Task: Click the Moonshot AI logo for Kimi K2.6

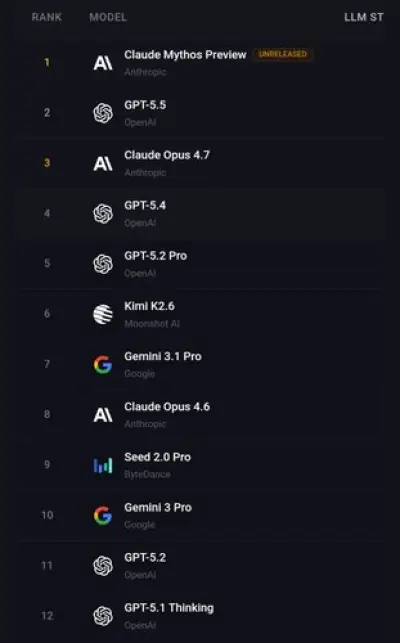Action: pyautogui.click(x=103, y=314)
